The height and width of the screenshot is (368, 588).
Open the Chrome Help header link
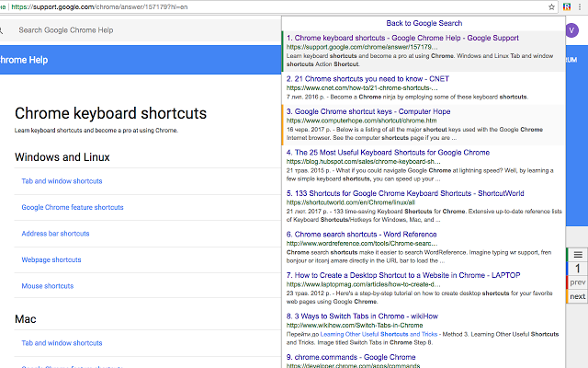[x=24, y=60]
